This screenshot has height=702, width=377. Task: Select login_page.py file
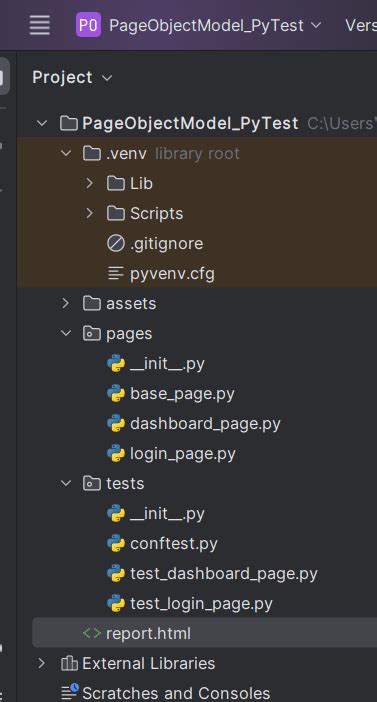click(183, 454)
